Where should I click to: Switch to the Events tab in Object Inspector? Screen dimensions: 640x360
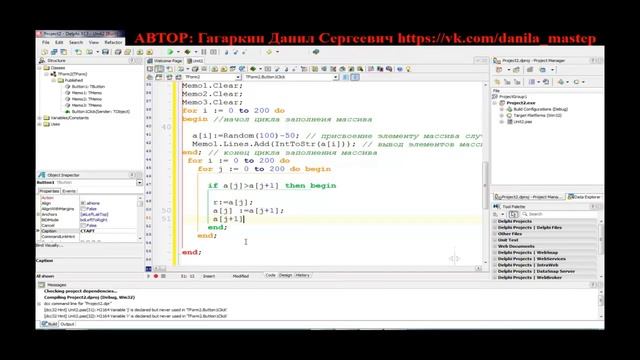coord(69,191)
